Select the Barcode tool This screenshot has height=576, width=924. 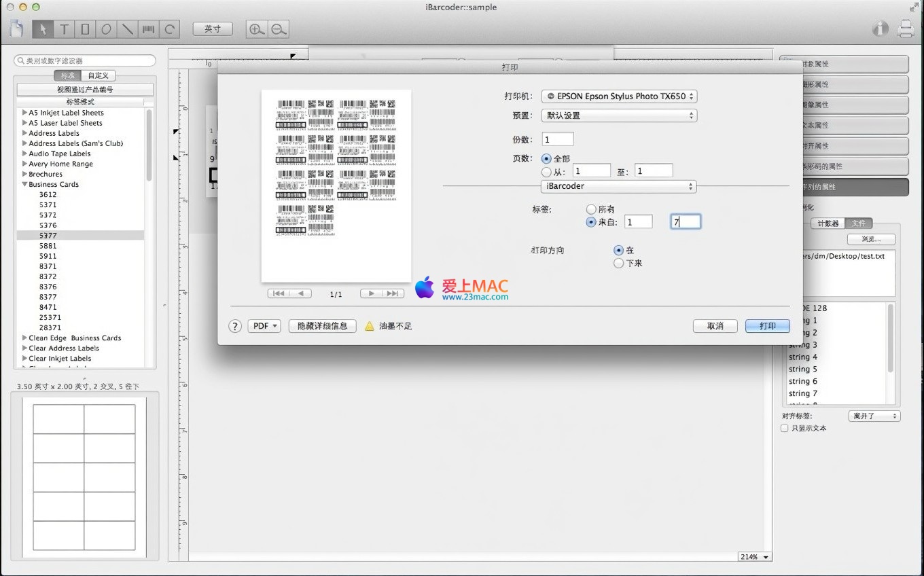coord(148,29)
